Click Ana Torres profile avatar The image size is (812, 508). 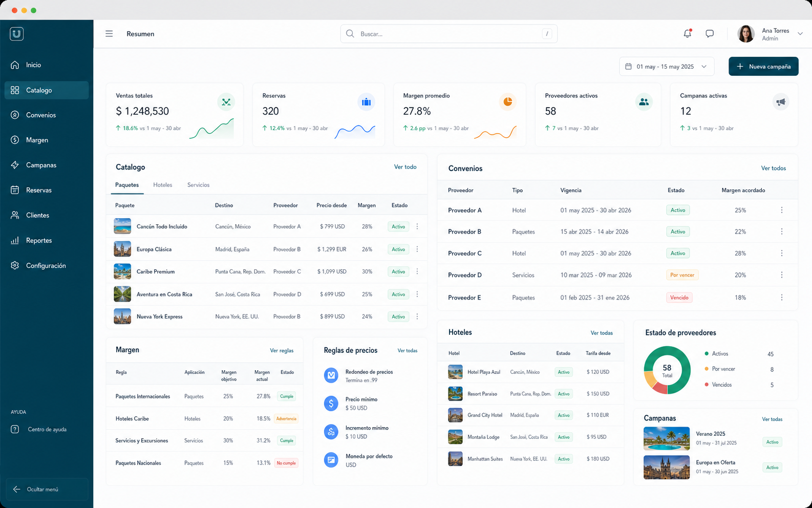tap(746, 34)
